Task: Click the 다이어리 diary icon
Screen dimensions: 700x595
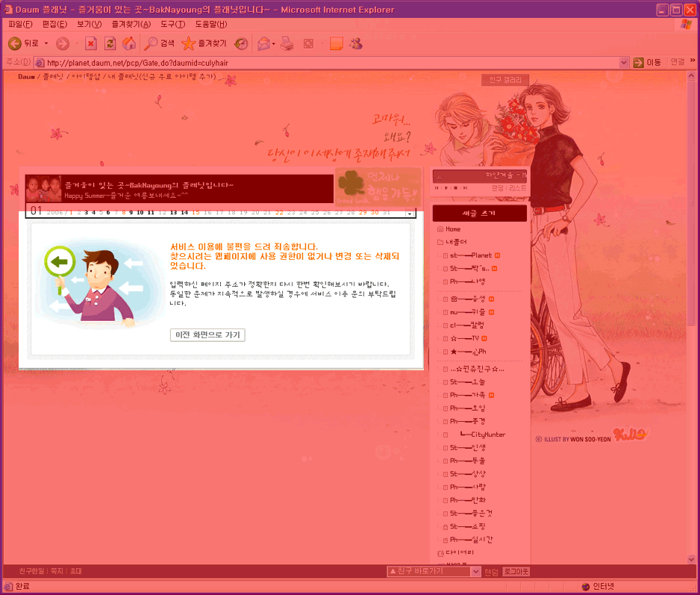Action: (440, 553)
